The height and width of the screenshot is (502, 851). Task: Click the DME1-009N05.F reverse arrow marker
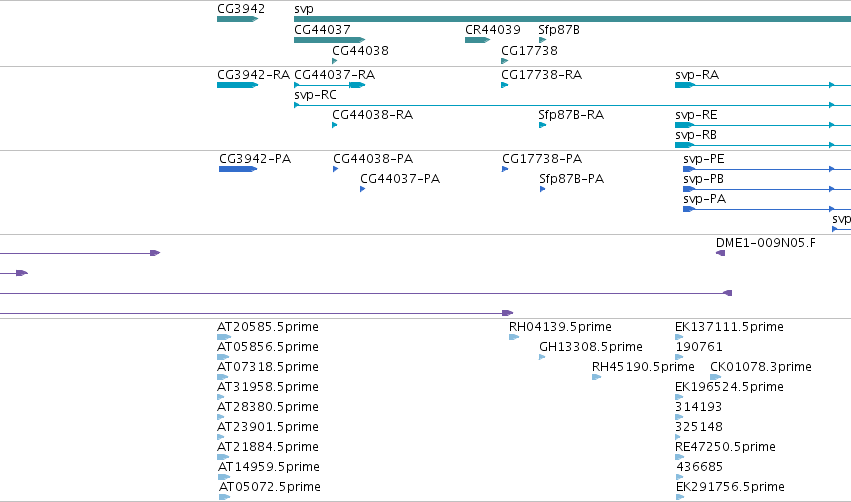click(x=720, y=253)
